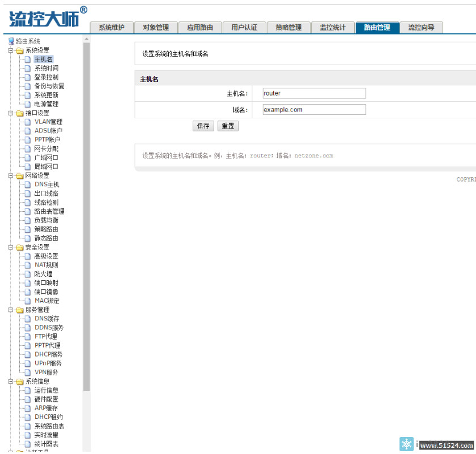The height and width of the screenshot is (454, 476).
Task: Open DHCP服务 in the tree
Action: (48, 354)
